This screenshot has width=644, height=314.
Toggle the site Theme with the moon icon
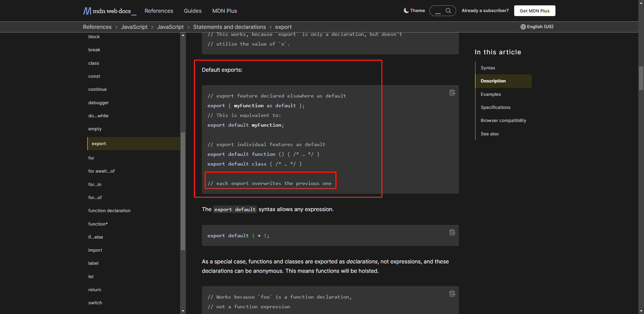pos(406,10)
